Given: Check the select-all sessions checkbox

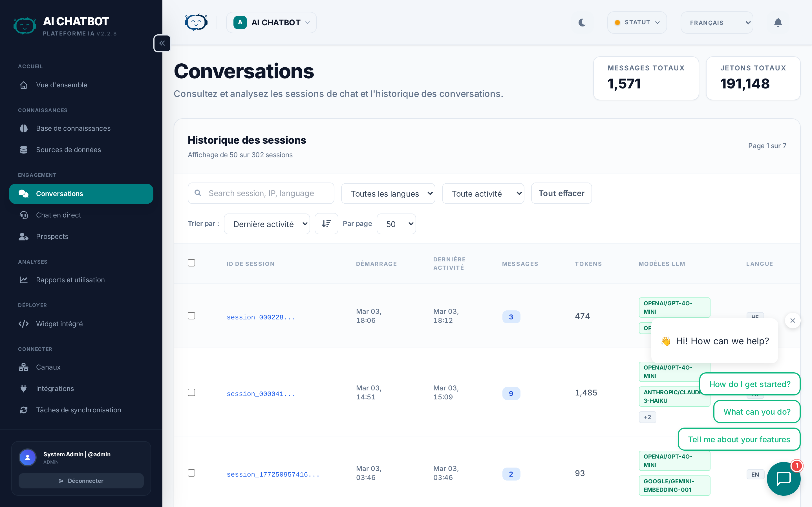Looking at the screenshot, I should click(x=191, y=263).
